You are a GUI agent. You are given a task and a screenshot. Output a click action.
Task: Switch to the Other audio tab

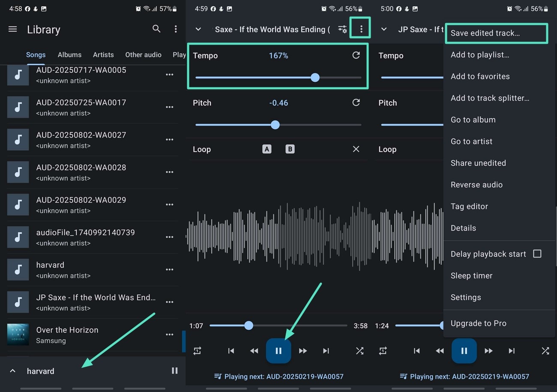click(x=143, y=55)
